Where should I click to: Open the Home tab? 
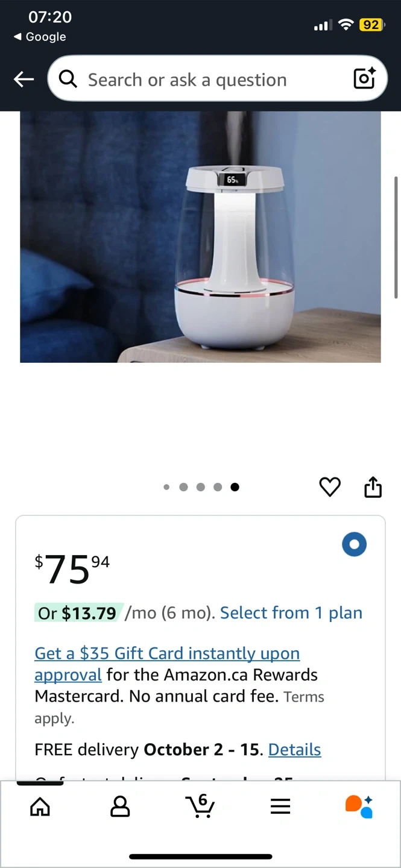pyautogui.click(x=40, y=806)
